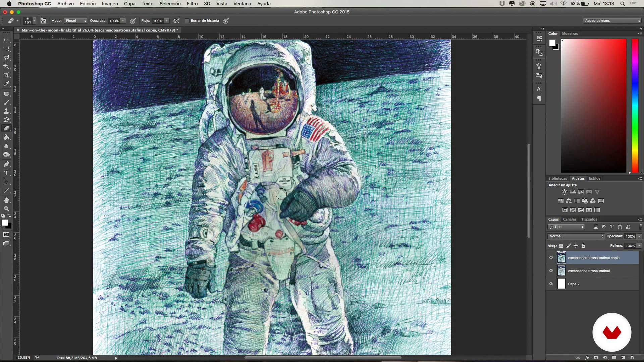
Task: Select the Rectangular Marquee tool
Action: pos(6,49)
